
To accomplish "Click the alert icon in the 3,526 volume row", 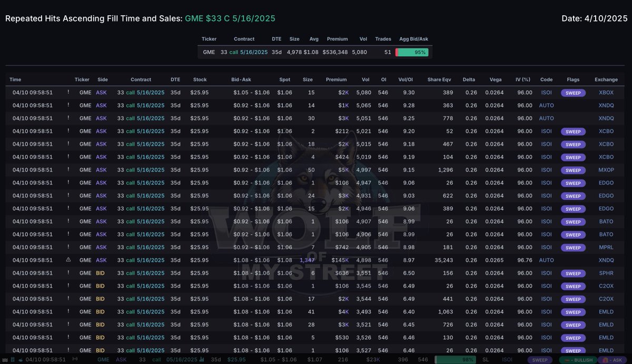I will (x=68, y=337).
